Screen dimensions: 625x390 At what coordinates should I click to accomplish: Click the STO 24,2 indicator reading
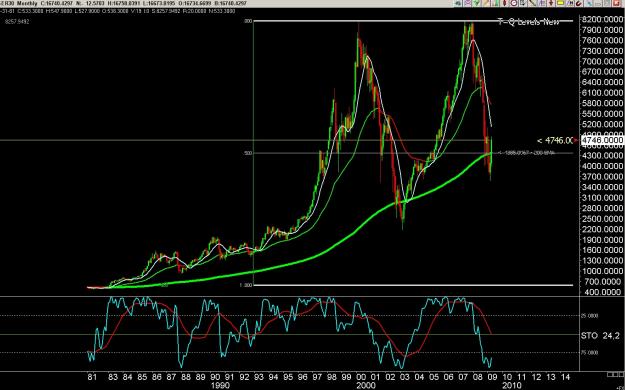[601, 336]
